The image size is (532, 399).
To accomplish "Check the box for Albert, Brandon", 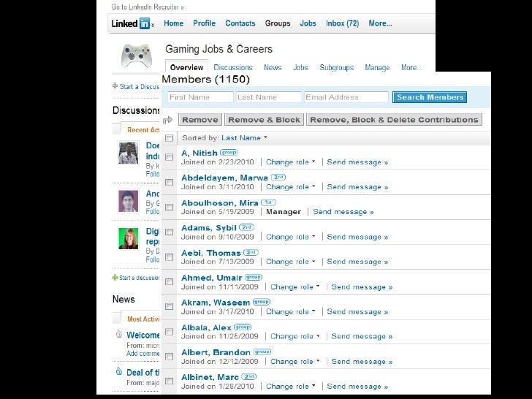I will click(x=169, y=357).
